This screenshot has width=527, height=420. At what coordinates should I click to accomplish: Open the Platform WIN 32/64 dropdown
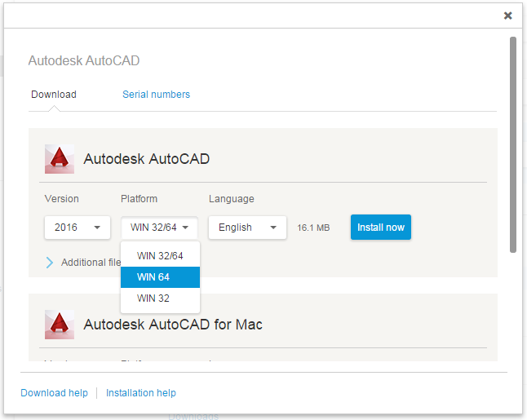coord(159,228)
